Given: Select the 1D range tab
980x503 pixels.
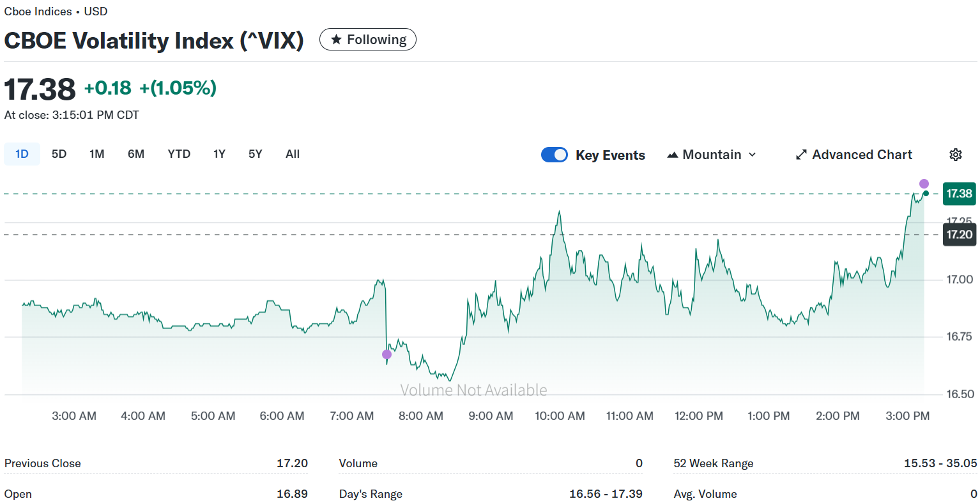Looking at the screenshot, I should click(22, 154).
